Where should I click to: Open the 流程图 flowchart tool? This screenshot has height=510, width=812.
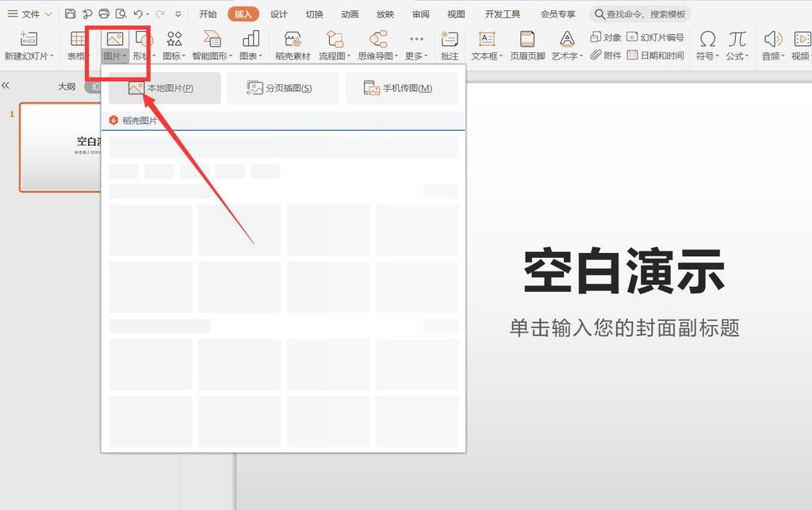pyautogui.click(x=333, y=45)
